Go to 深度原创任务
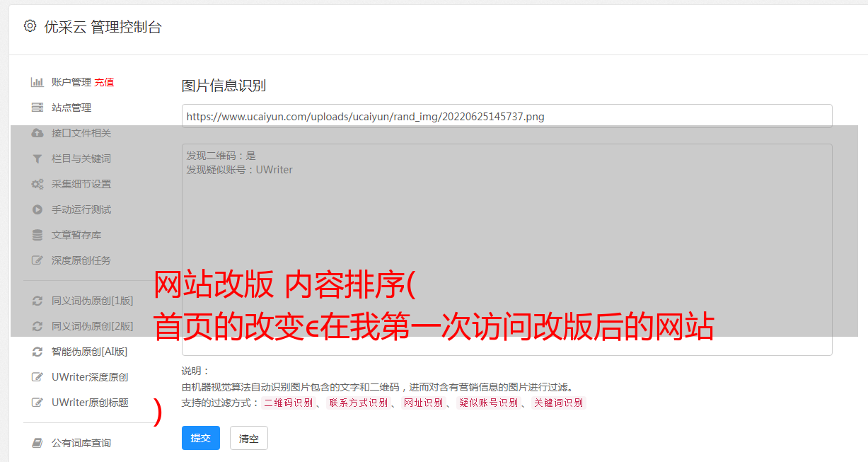The height and width of the screenshot is (462, 868). 81,260
